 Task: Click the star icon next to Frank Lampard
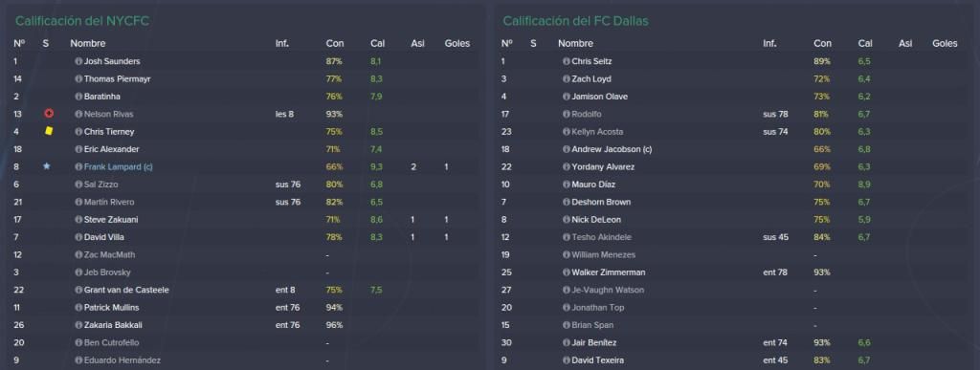pyautogui.click(x=46, y=166)
